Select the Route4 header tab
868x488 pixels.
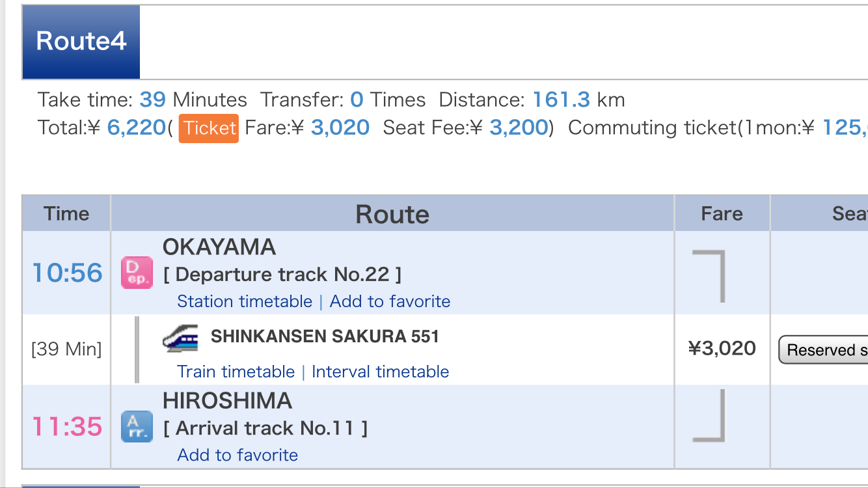click(81, 42)
